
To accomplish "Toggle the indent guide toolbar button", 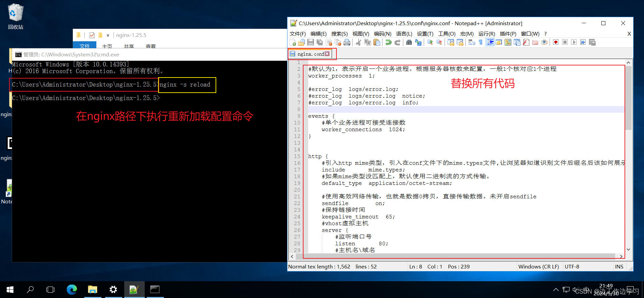I will click(x=490, y=42).
